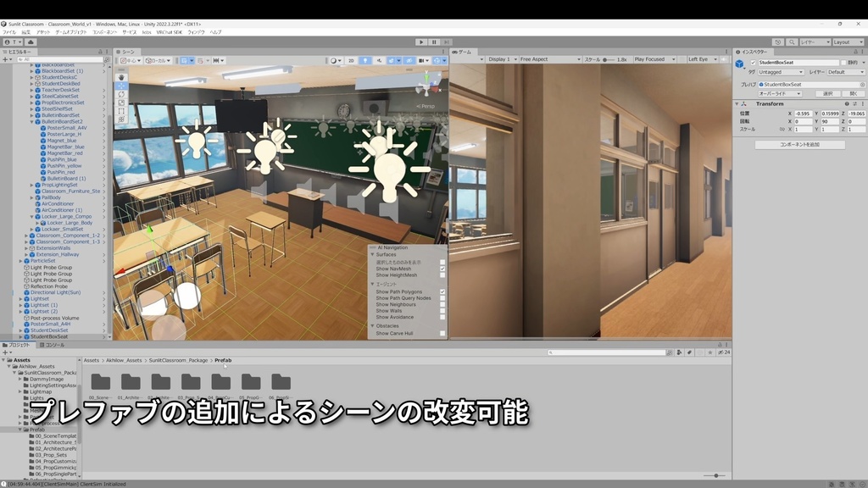The height and width of the screenshot is (488, 868).
Task: Click the StudentBoxSeat cube icon in Inspector
Action: [739, 64]
